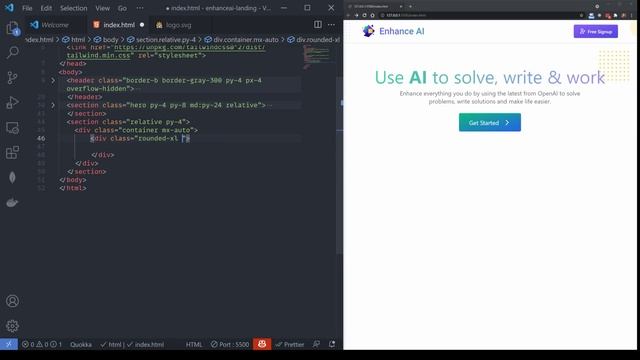This screenshot has width=640, height=360.
Task: Expand the collapsed header element fold arrow
Action: tap(53, 81)
